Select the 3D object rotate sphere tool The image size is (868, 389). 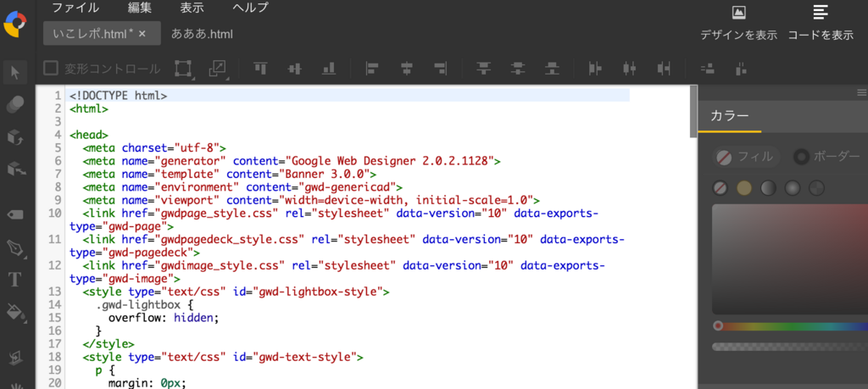(15, 105)
